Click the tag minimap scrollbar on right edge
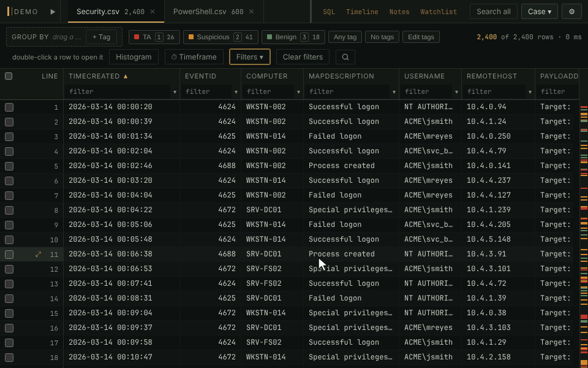588x368 pixels. click(x=584, y=234)
